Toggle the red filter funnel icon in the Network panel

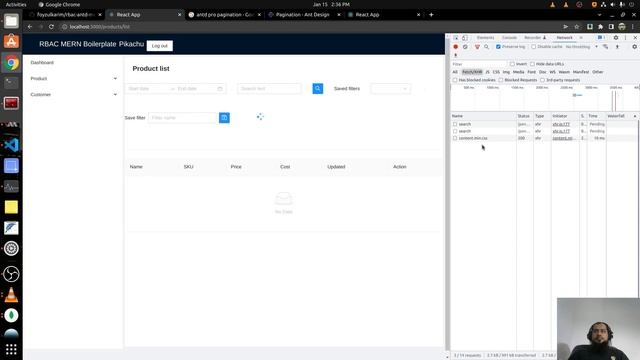pyautogui.click(x=477, y=47)
